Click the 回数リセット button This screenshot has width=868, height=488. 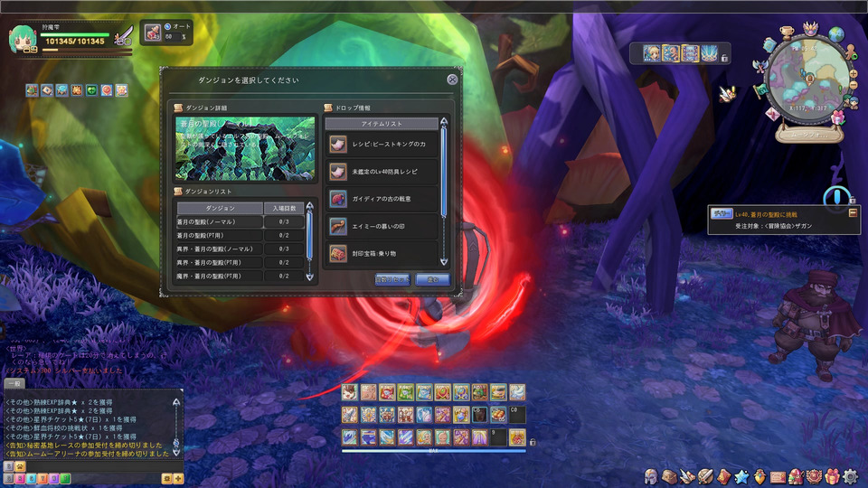click(x=392, y=279)
